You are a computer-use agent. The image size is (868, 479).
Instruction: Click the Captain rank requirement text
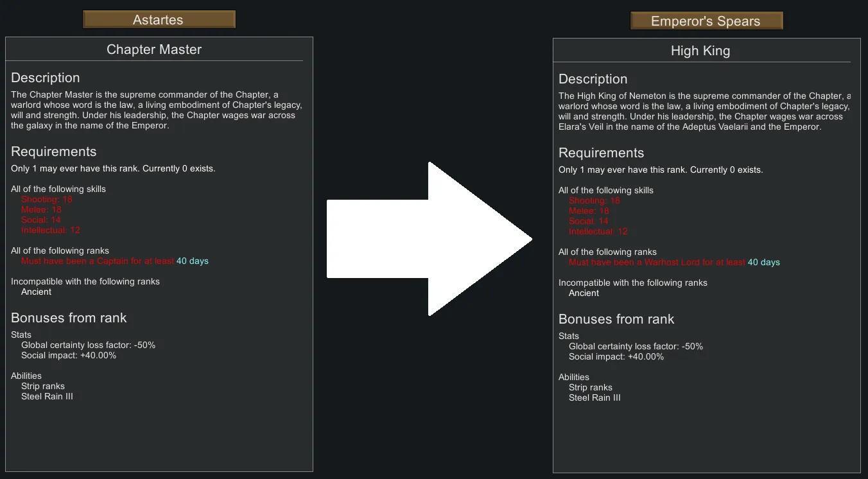[98, 261]
